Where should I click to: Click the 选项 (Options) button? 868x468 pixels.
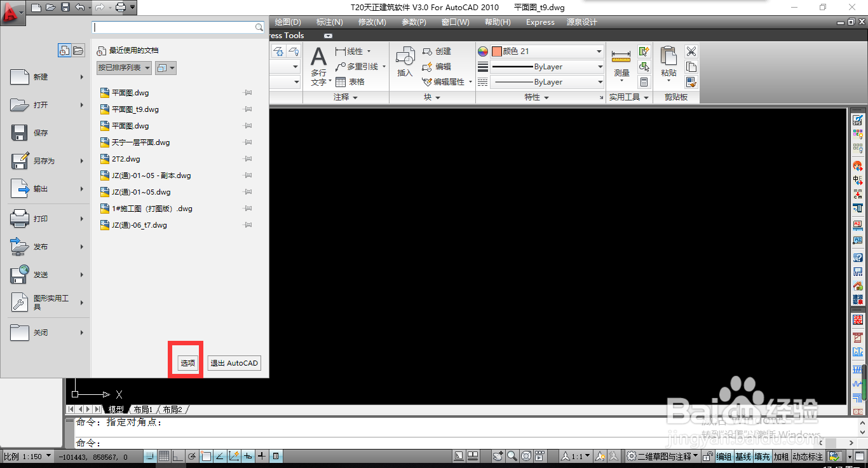pyautogui.click(x=187, y=363)
